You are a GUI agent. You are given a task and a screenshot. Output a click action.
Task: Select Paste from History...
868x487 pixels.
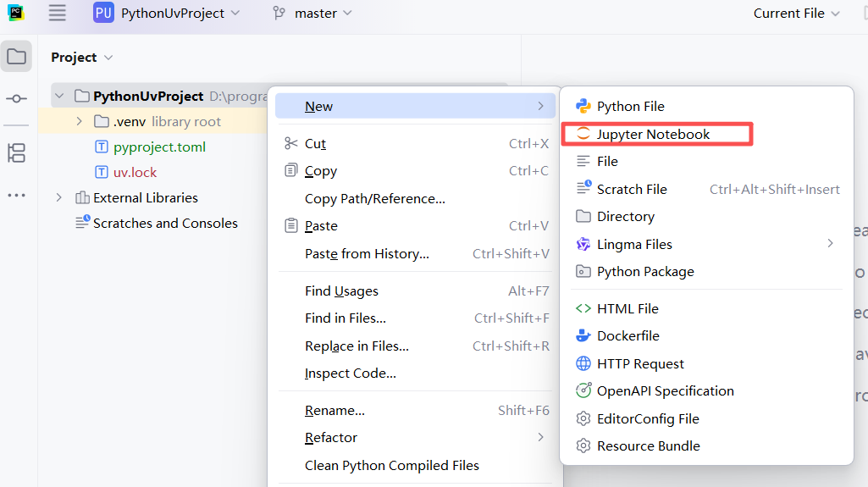[415, 253]
